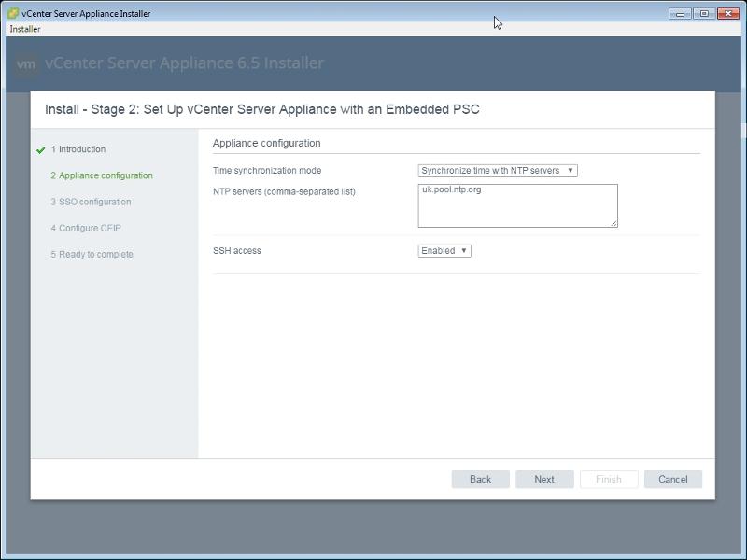Cancel the installation wizard
The image size is (747, 560).
[672, 479]
